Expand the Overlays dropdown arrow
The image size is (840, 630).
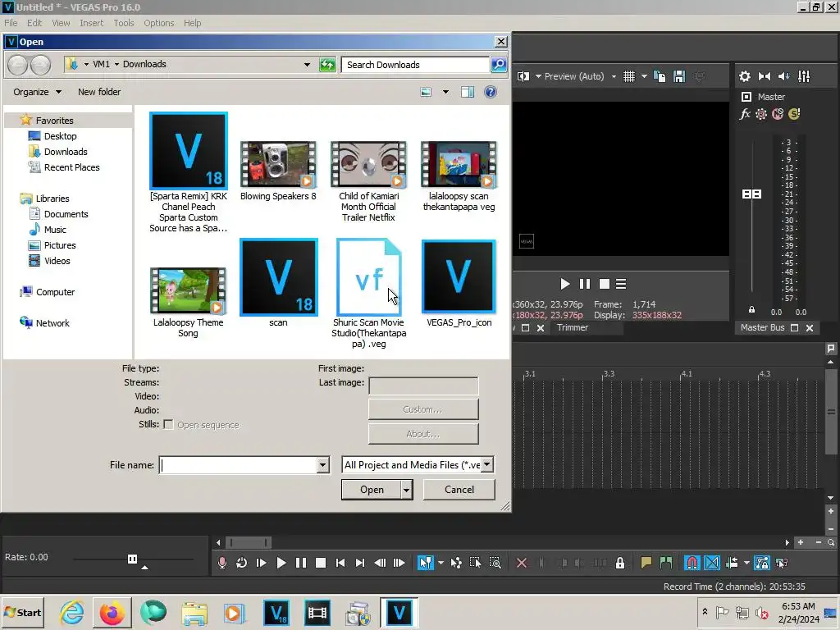coord(644,76)
